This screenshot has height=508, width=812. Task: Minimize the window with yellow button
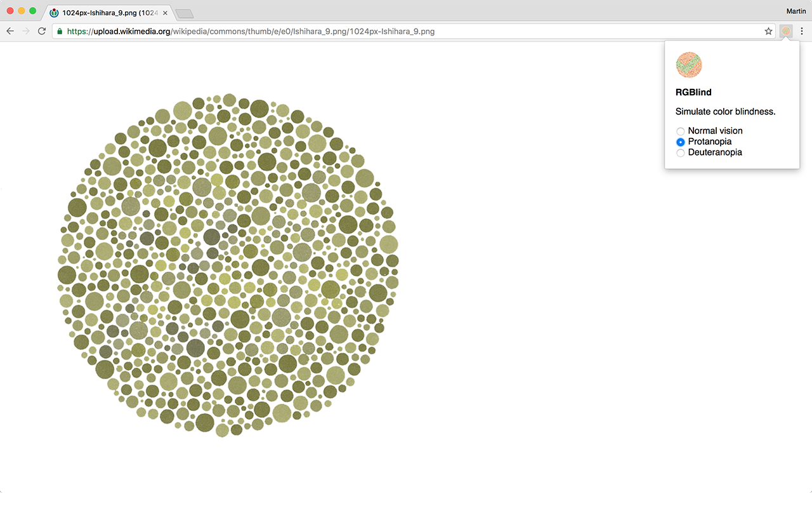[x=22, y=11]
